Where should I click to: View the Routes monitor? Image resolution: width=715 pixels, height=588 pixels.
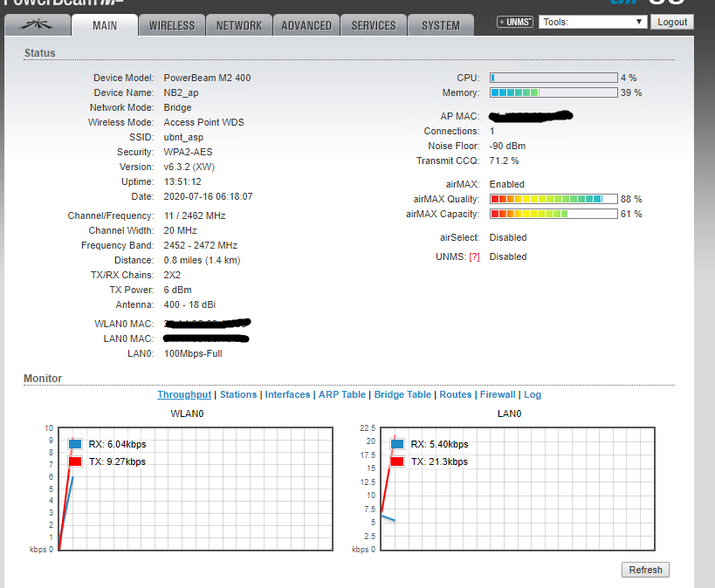(x=456, y=394)
